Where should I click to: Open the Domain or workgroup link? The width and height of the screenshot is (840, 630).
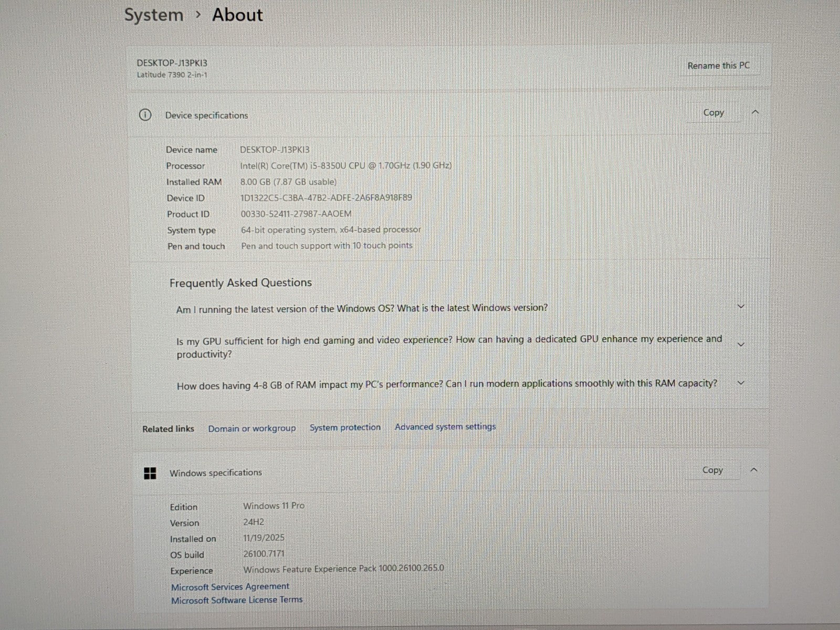coord(251,428)
